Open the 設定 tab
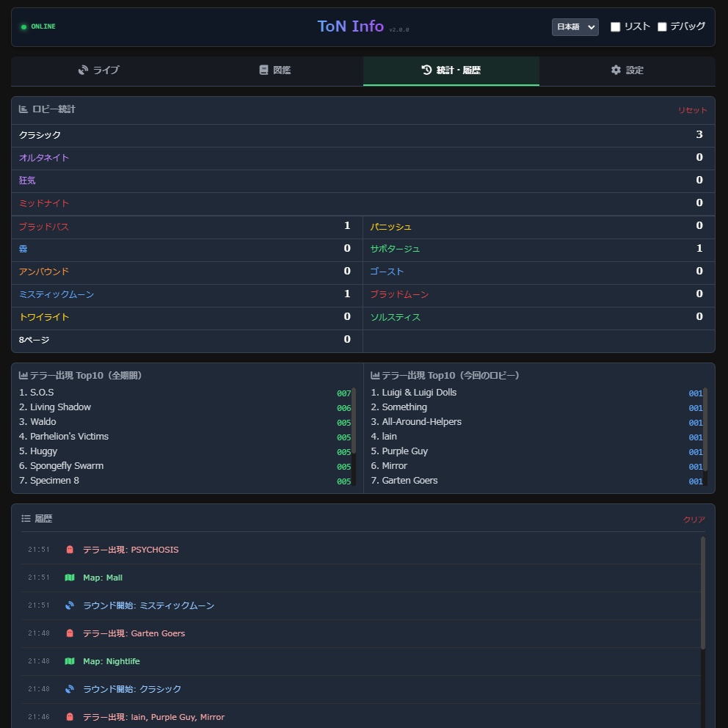This screenshot has width=728, height=728. pyautogui.click(x=627, y=70)
